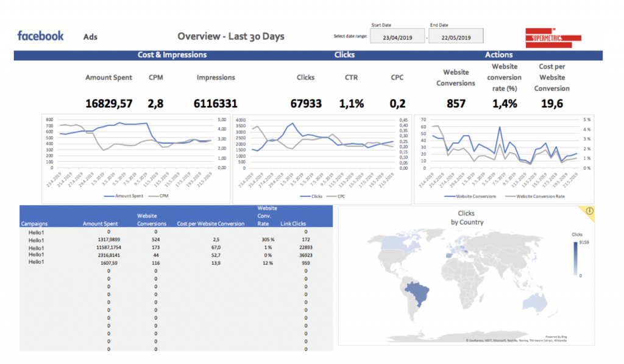The image size is (624, 364).
Task: Click the CPM legend entry in first chart
Action: click(x=158, y=196)
